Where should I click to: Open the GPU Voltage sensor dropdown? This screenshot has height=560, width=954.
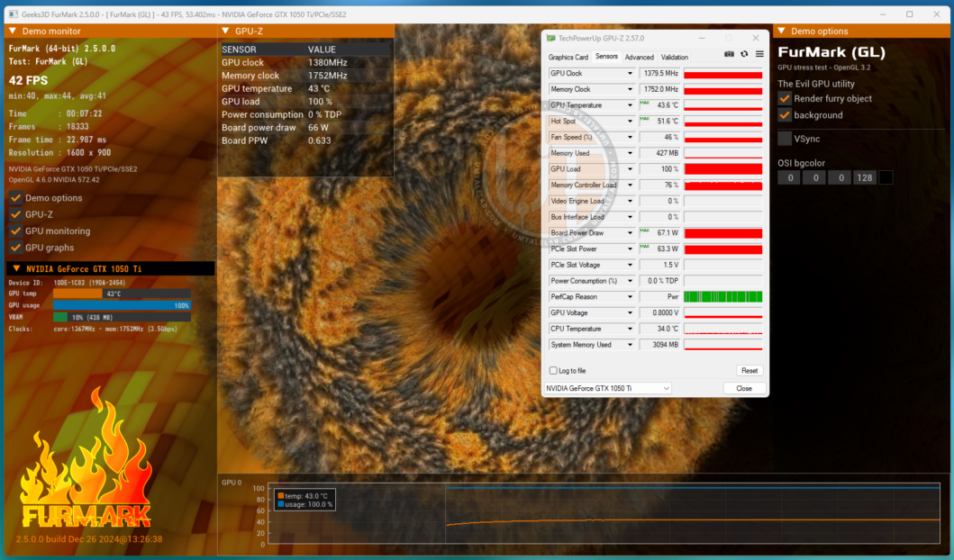(x=630, y=312)
